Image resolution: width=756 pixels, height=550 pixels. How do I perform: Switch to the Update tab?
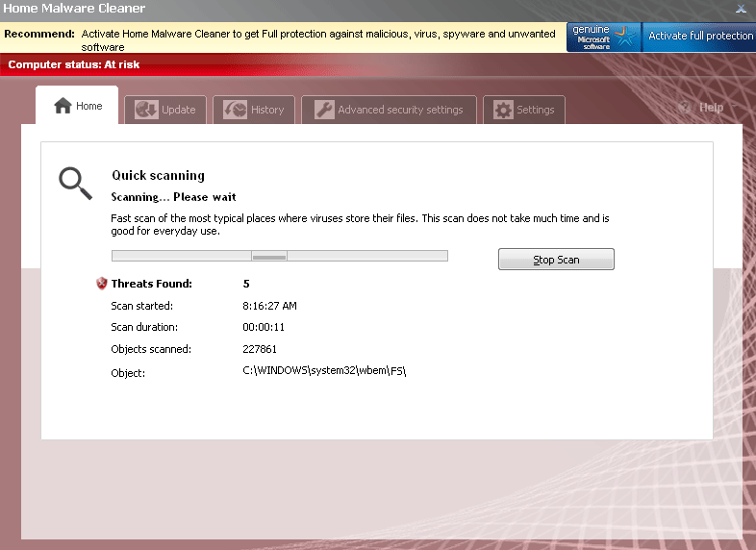click(178, 110)
